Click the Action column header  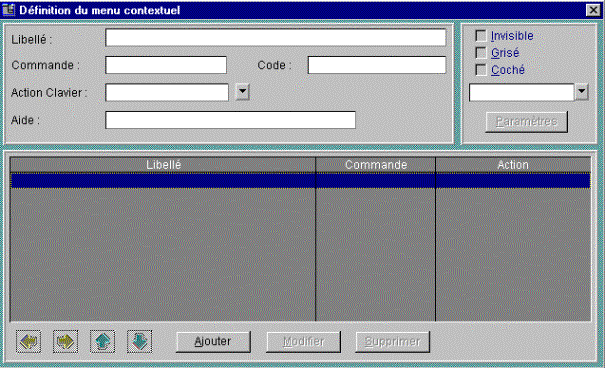click(513, 165)
